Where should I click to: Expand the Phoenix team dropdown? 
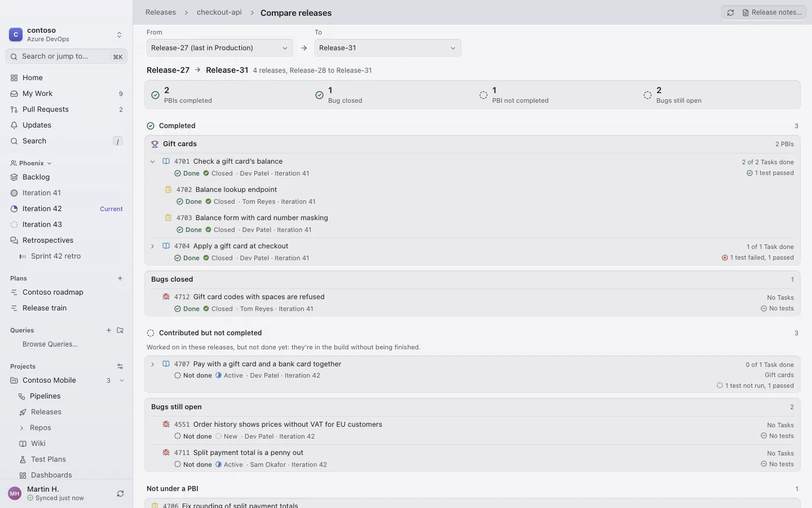(31, 163)
